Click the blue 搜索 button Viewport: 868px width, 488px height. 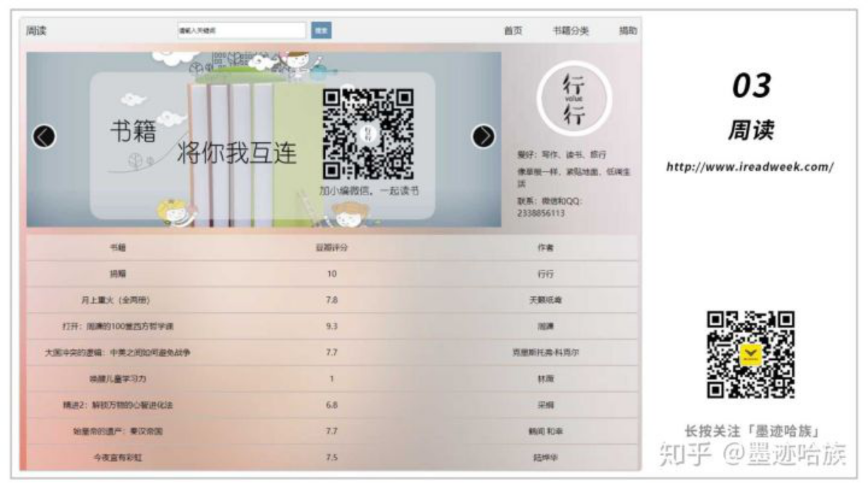click(x=321, y=30)
